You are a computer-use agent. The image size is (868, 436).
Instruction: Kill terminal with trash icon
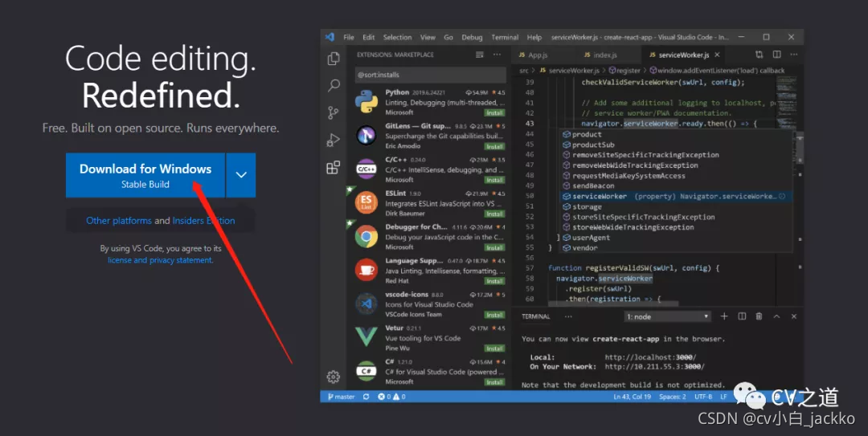[759, 316]
